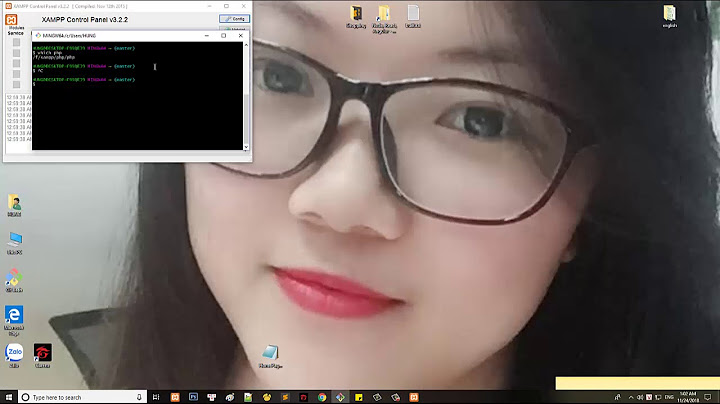Open the volume control in tray

(640, 397)
